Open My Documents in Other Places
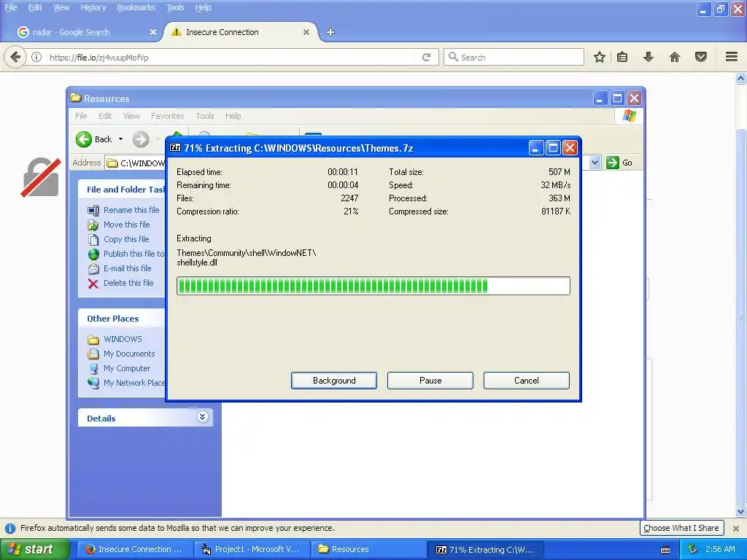 tap(129, 354)
